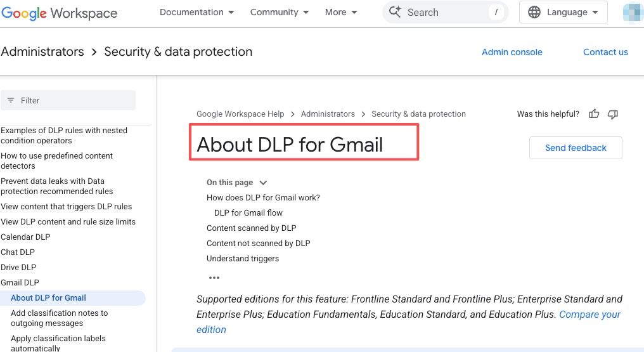Open the Documentation dropdown menu
Screen dimensions: 644x352
(x=196, y=12)
